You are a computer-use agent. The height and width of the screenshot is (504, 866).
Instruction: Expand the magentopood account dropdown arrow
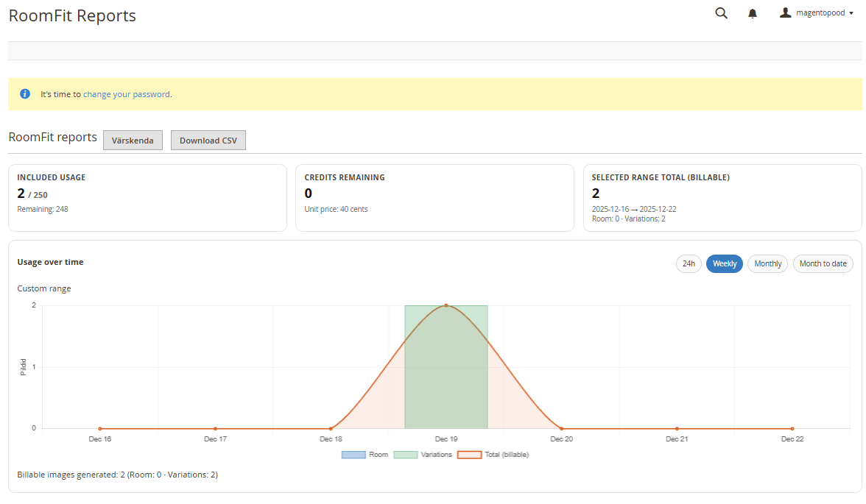[851, 13]
